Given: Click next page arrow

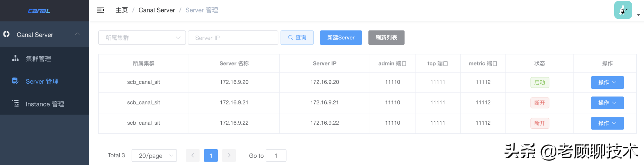Looking at the screenshot, I should pyautogui.click(x=229, y=156).
